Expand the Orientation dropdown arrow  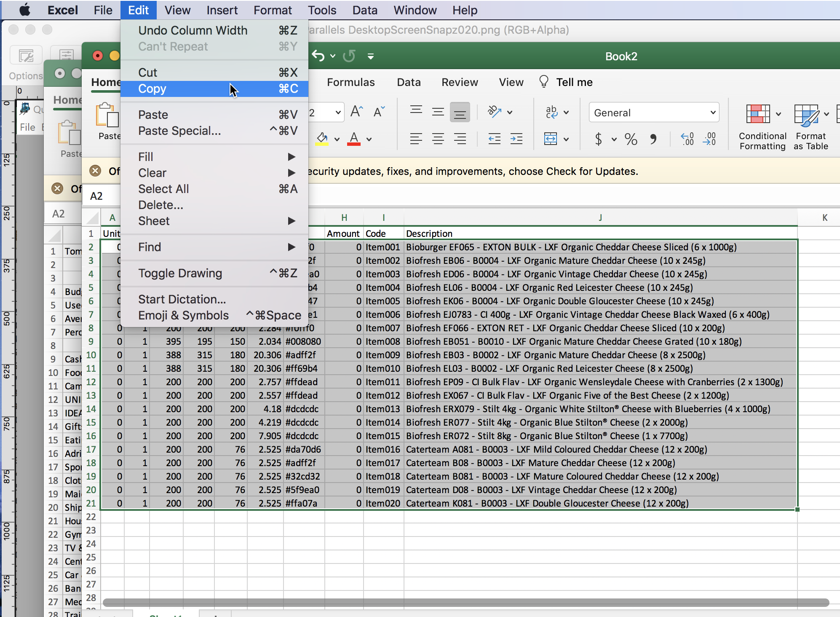(510, 113)
